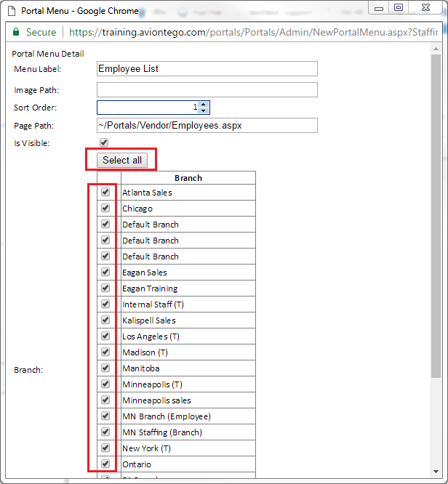Screen dimensions: 448x484
Task: Toggle Kalispell Sales checkbox
Action: point(105,320)
